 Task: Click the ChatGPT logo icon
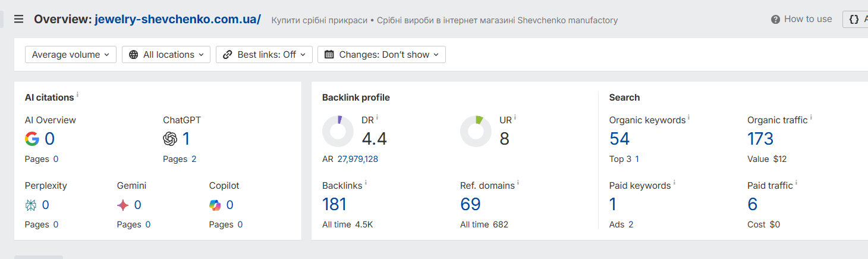point(170,139)
